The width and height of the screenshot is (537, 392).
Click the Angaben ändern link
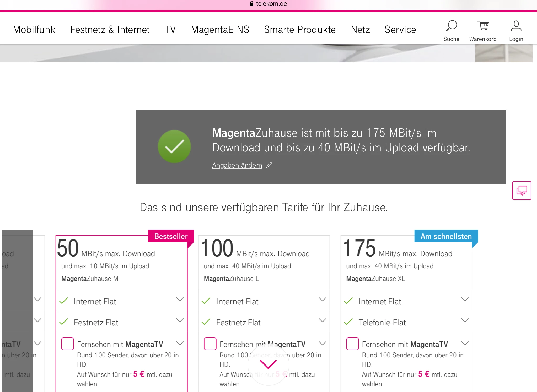[237, 165]
